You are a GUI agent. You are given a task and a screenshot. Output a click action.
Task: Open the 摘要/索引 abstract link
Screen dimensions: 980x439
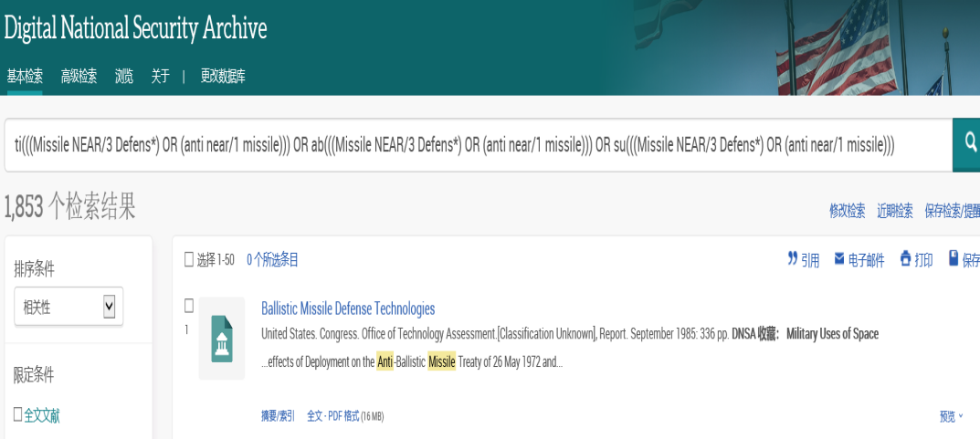[x=279, y=416]
